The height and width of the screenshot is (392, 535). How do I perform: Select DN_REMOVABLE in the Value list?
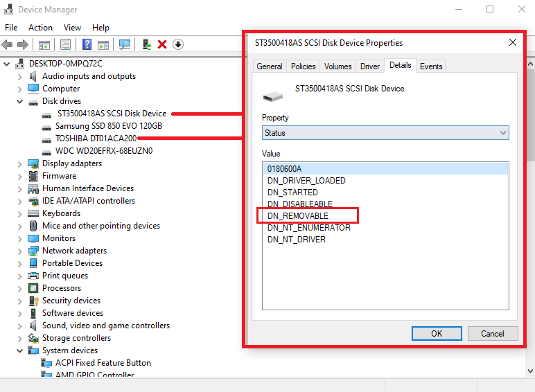tap(298, 216)
